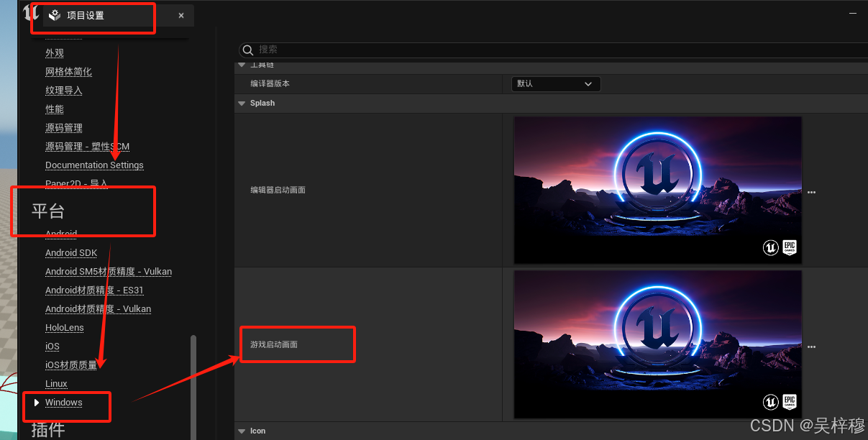Click the Unreal Engine logo icon

tap(30, 13)
